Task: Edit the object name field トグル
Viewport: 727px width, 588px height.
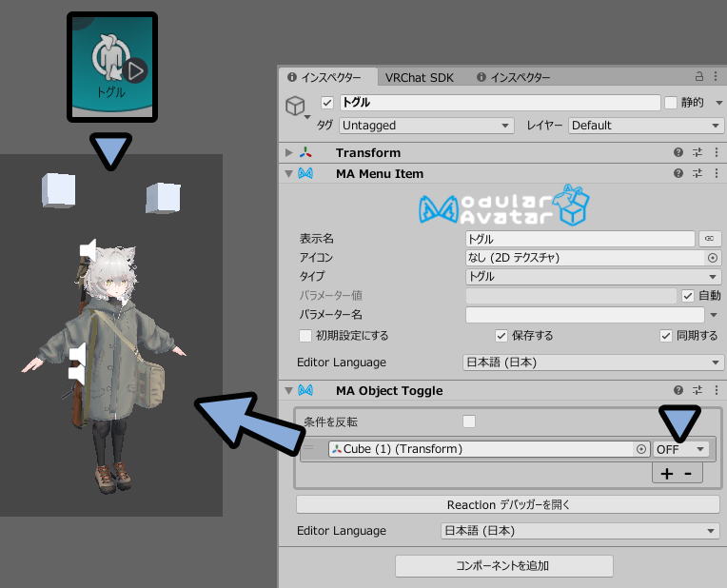Action: 501,103
